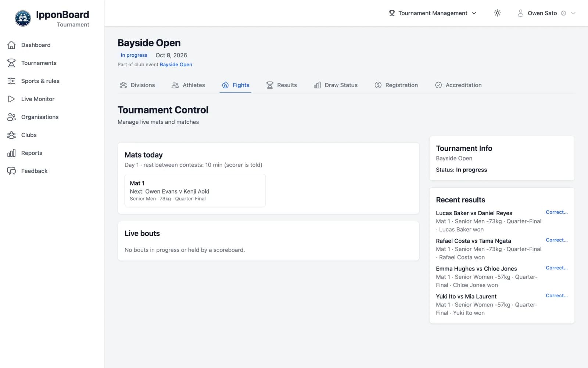Click the IpponBoard logo emblem

tap(23, 18)
